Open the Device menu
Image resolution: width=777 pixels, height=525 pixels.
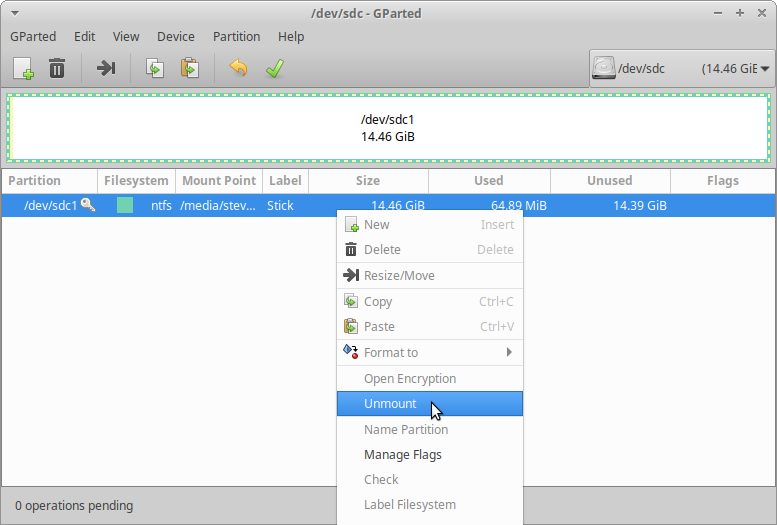tap(176, 36)
